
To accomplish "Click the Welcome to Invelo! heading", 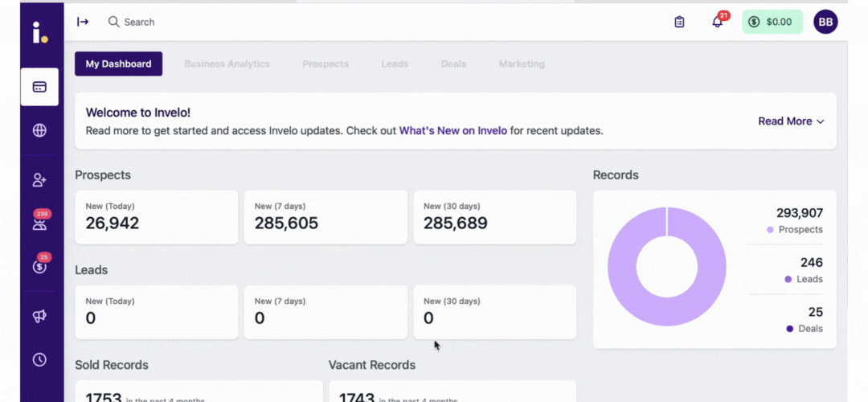I will click(x=138, y=113).
